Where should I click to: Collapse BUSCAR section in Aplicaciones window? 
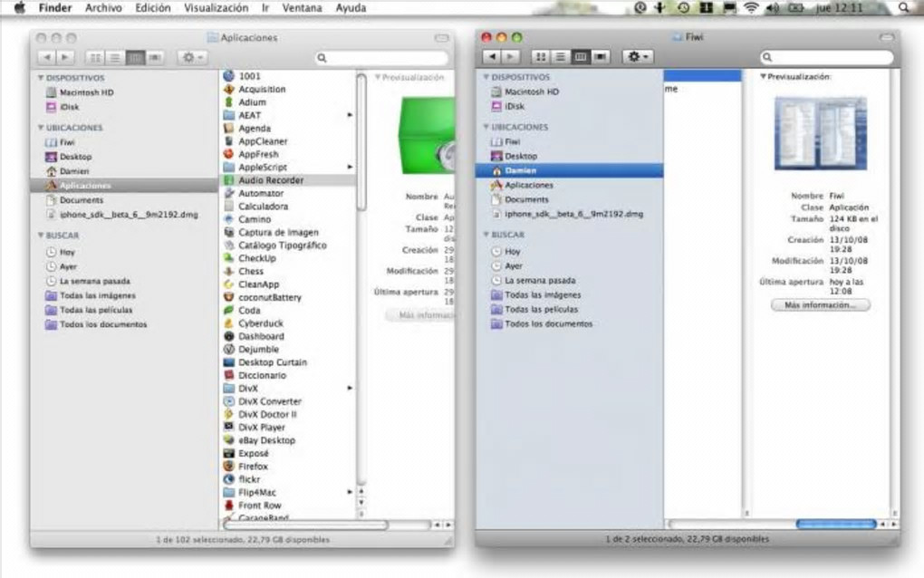[x=41, y=235]
